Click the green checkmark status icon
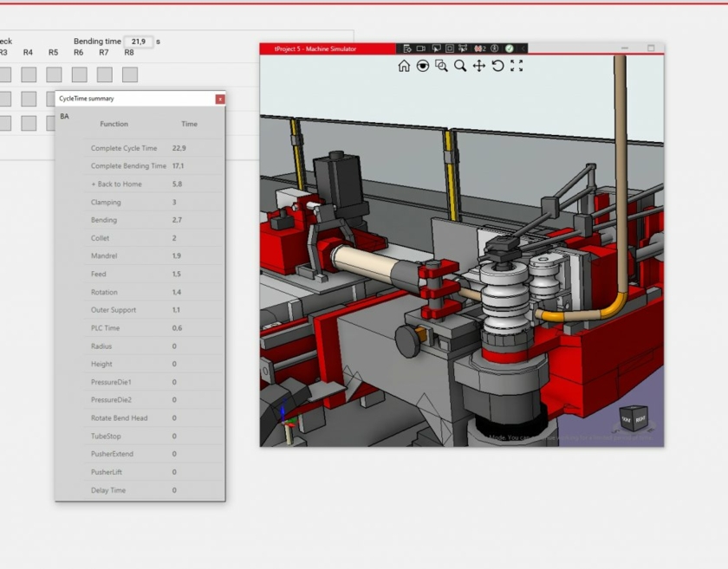Image resolution: width=728 pixels, height=569 pixels. tap(510, 48)
